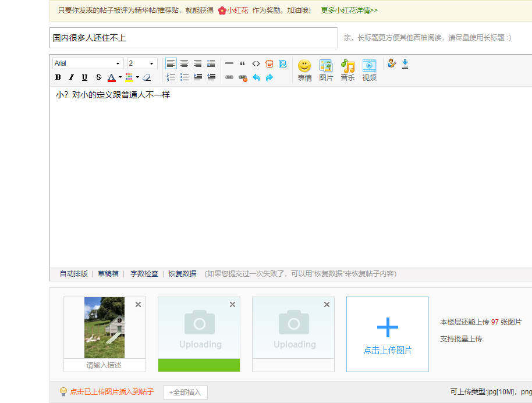The height and width of the screenshot is (403, 532).
Task: Remove the uploaded chicken coop image
Action: (x=138, y=304)
